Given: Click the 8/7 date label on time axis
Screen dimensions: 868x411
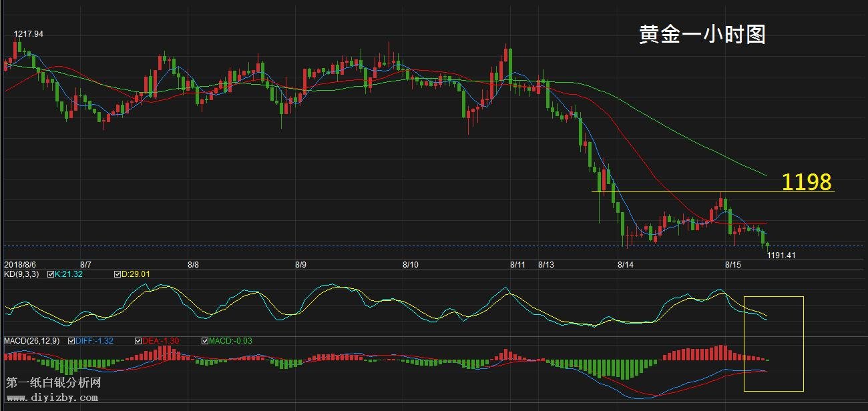Looking at the screenshot, I should click(85, 265).
